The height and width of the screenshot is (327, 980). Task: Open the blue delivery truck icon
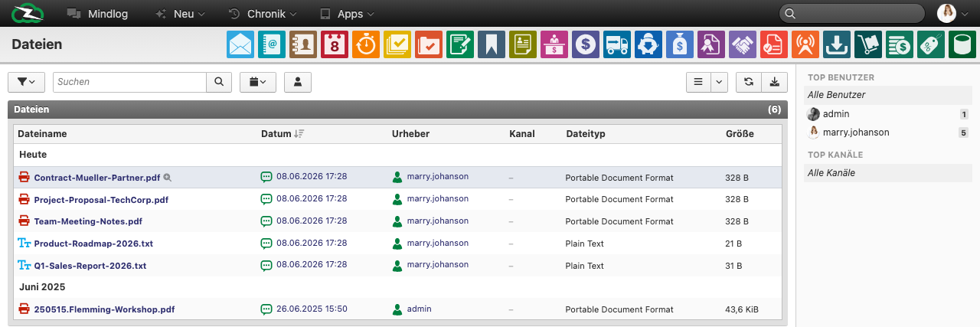[617, 44]
